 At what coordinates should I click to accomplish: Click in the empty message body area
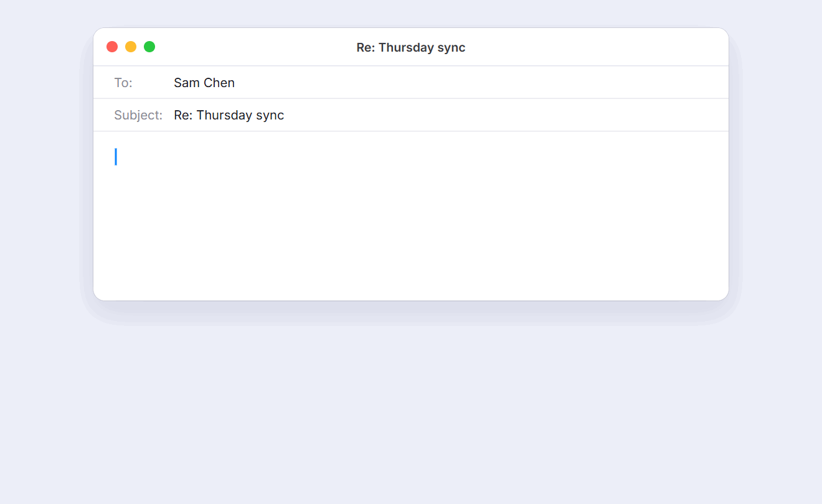coord(411,216)
